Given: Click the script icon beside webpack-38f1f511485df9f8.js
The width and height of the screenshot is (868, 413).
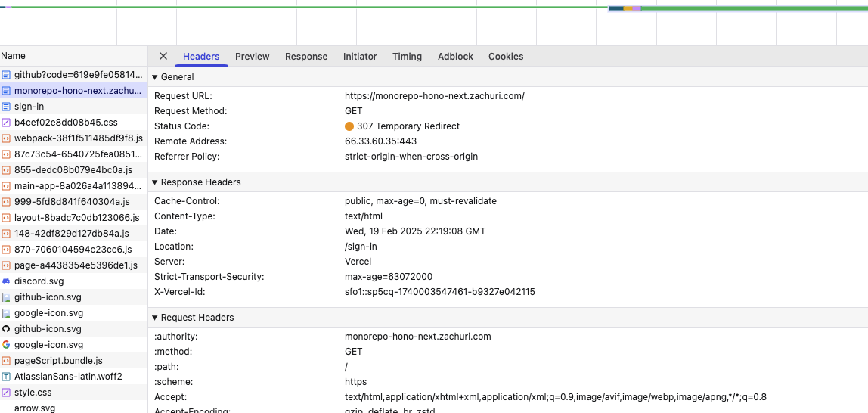Looking at the screenshot, I should tap(6, 138).
